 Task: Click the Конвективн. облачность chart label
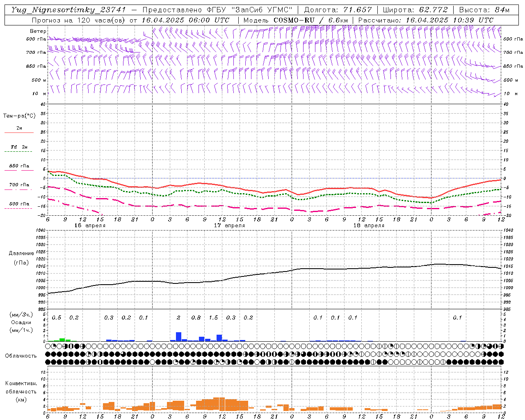point(21,391)
